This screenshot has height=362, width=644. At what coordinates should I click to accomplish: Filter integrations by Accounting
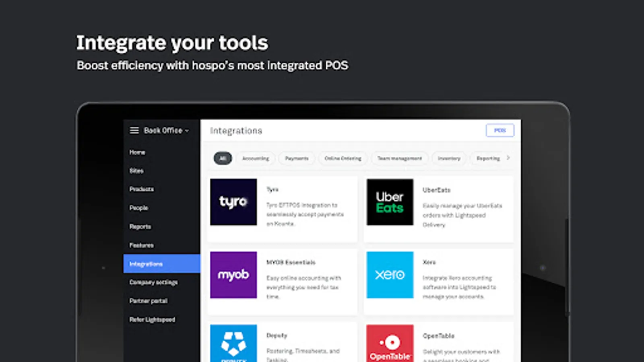click(x=256, y=158)
